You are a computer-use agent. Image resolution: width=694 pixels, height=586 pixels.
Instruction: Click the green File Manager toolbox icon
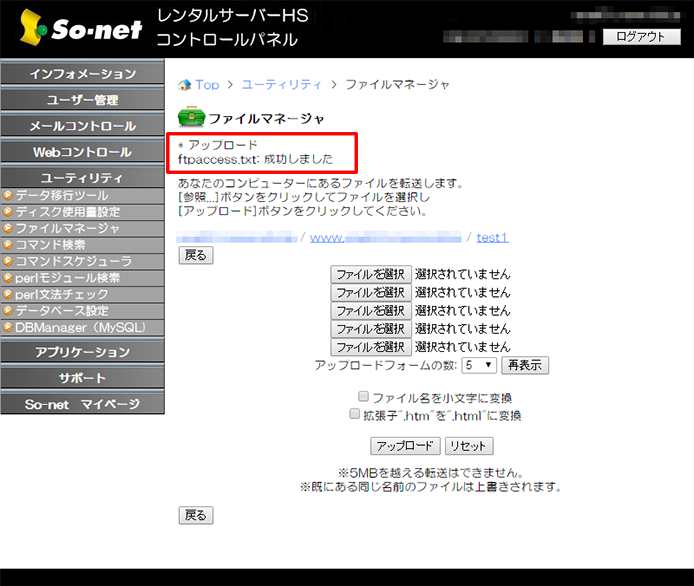coord(191,118)
